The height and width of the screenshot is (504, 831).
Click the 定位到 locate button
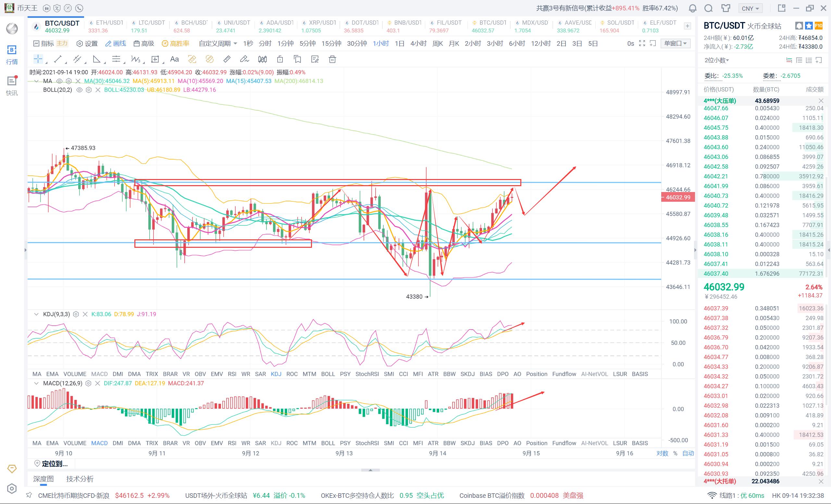[51, 464]
